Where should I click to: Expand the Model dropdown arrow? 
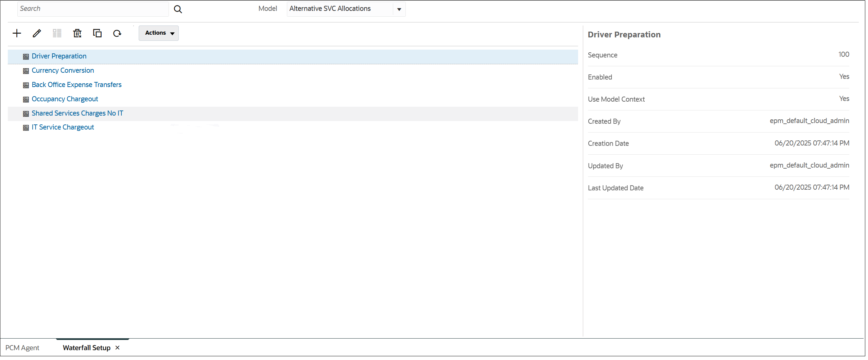click(x=399, y=9)
